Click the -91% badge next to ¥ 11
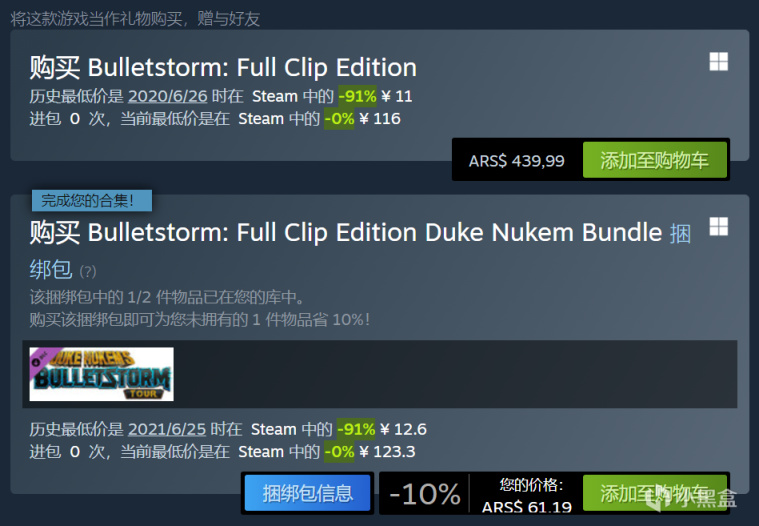 click(x=357, y=96)
